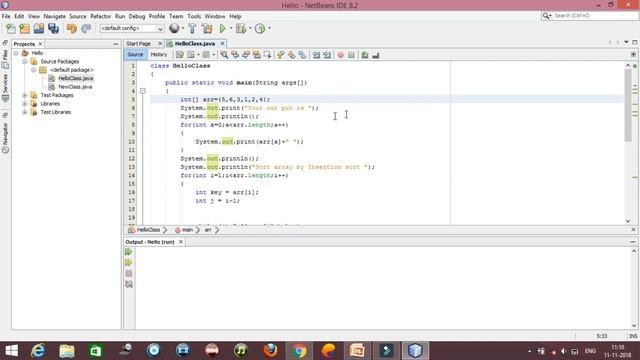This screenshot has height=360, width=640.
Task: Click the Stop Macro Recording icon
Action: coord(351,55)
